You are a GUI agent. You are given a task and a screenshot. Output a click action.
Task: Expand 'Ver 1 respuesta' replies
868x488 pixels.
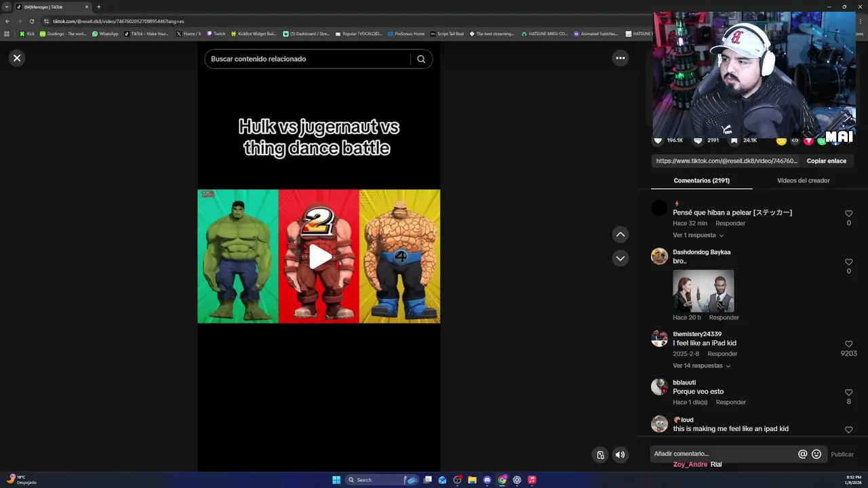tap(698, 235)
